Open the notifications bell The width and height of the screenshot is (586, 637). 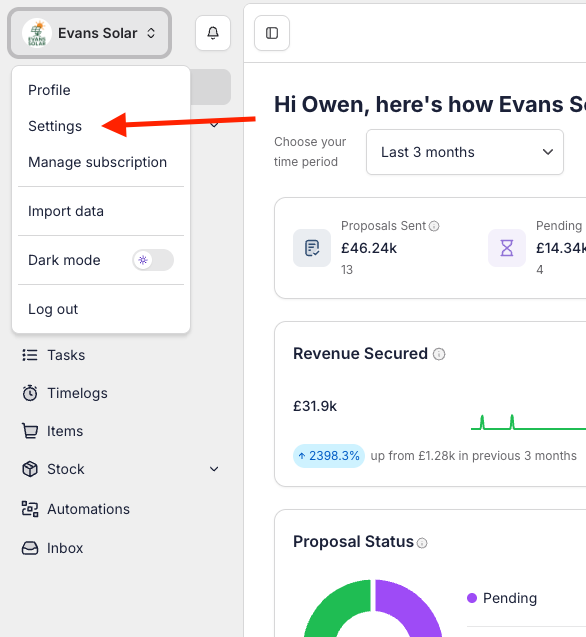coord(213,33)
